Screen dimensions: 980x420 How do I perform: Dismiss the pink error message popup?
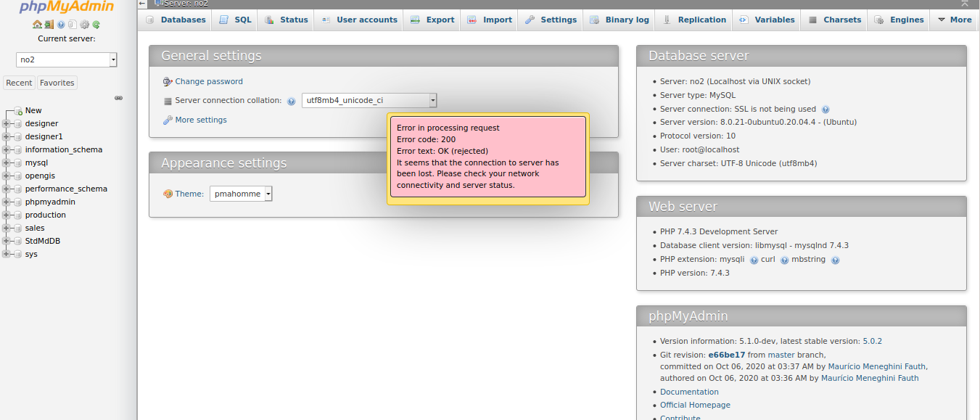pyautogui.click(x=488, y=157)
